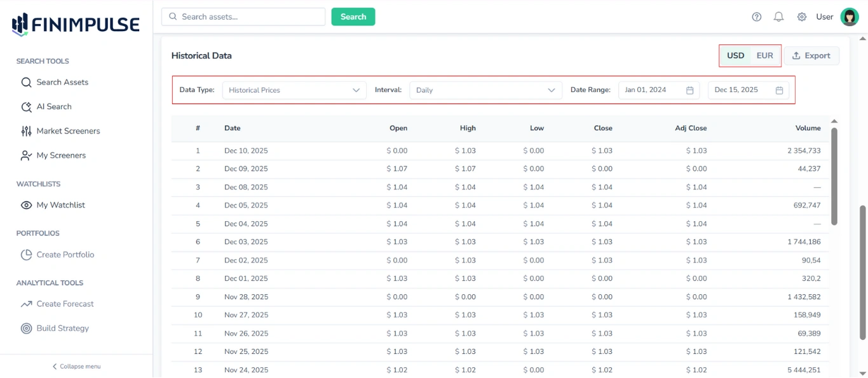Select Search Assets in the sidebar

pyautogui.click(x=60, y=82)
